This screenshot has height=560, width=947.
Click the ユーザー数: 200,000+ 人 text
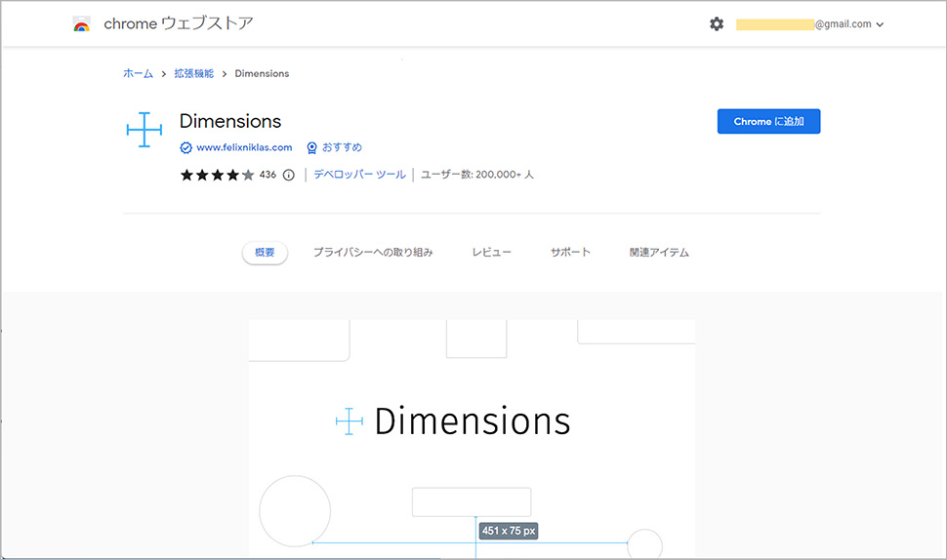[x=477, y=175]
